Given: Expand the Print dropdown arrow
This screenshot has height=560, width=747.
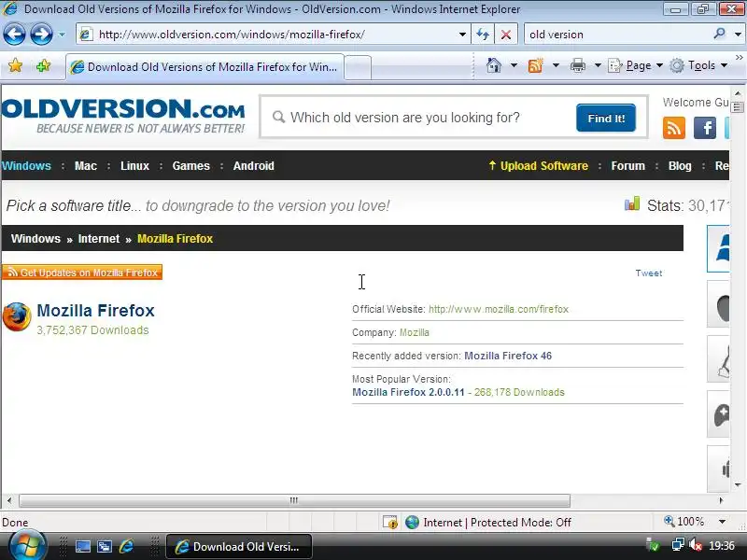Looking at the screenshot, I should tap(598, 65).
